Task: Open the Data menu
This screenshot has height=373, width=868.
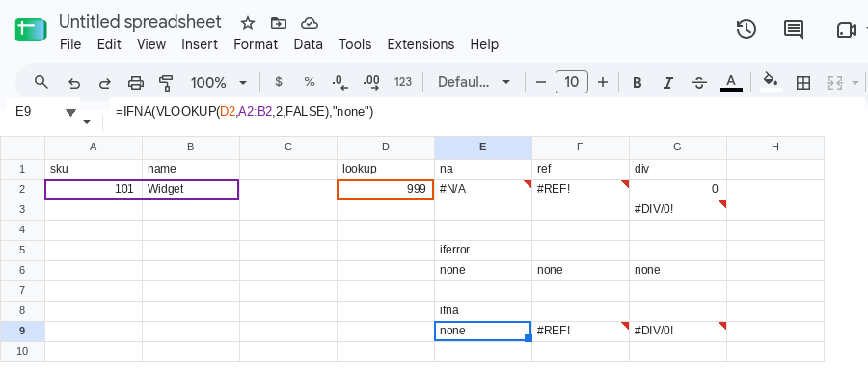Action: (309, 44)
